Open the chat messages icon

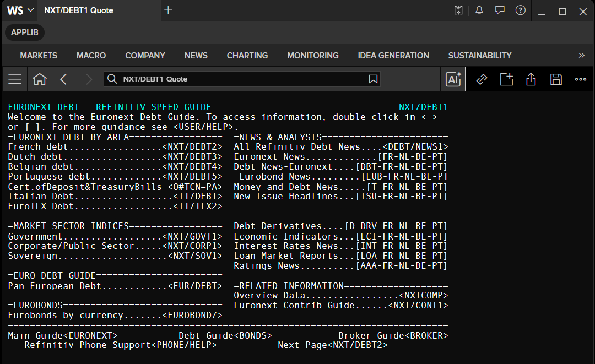(x=500, y=10)
